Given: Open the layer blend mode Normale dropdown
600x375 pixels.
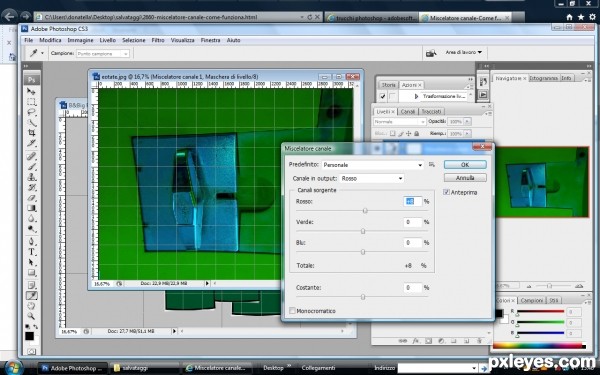Looking at the screenshot, I should [x=399, y=122].
